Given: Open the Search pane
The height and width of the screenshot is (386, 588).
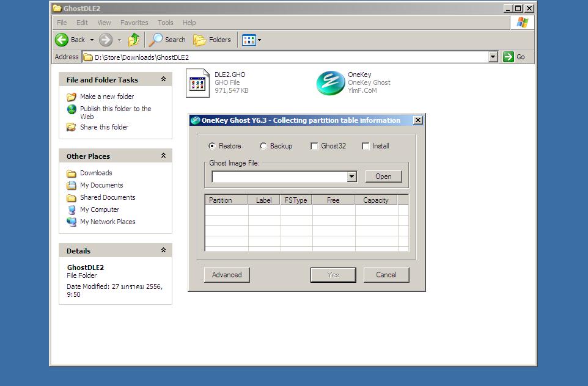Looking at the screenshot, I should (x=167, y=40).
